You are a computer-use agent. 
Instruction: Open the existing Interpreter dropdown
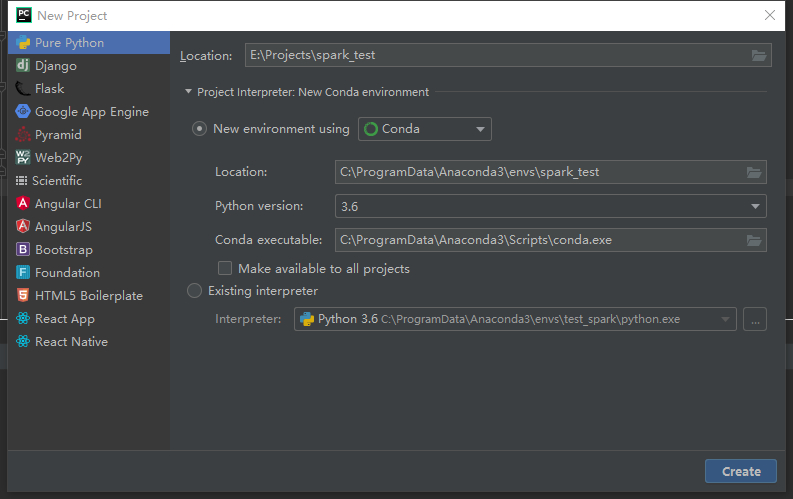click(x=515, y=319)
